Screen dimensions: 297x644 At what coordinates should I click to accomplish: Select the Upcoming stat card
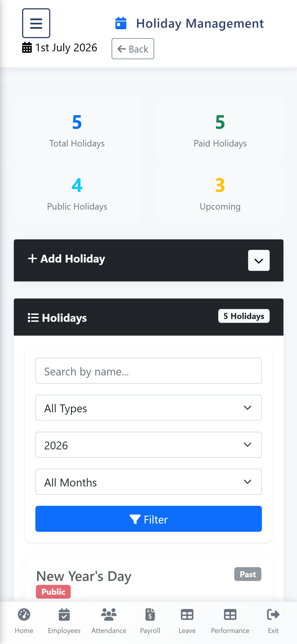[x=220, y=191]
